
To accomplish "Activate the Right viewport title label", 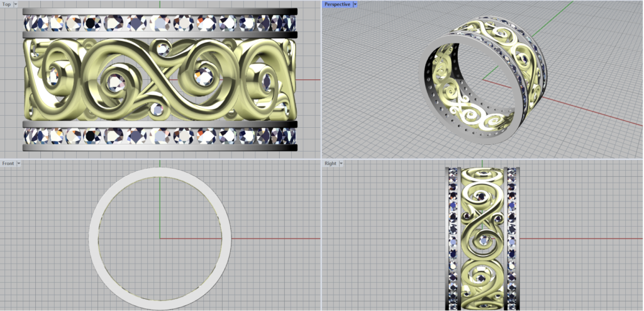I will coord(330,164).
